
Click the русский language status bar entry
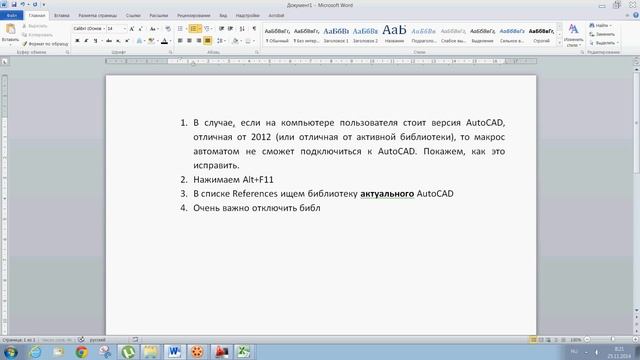(98, 340)
